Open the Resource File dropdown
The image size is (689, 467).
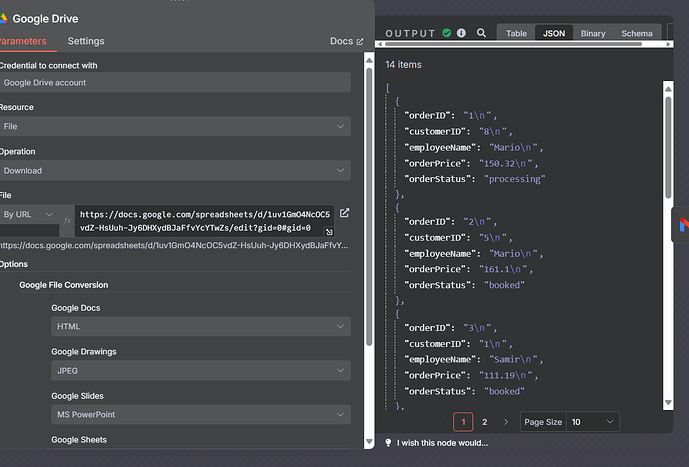pyautogui.click(x=175, y=127)
